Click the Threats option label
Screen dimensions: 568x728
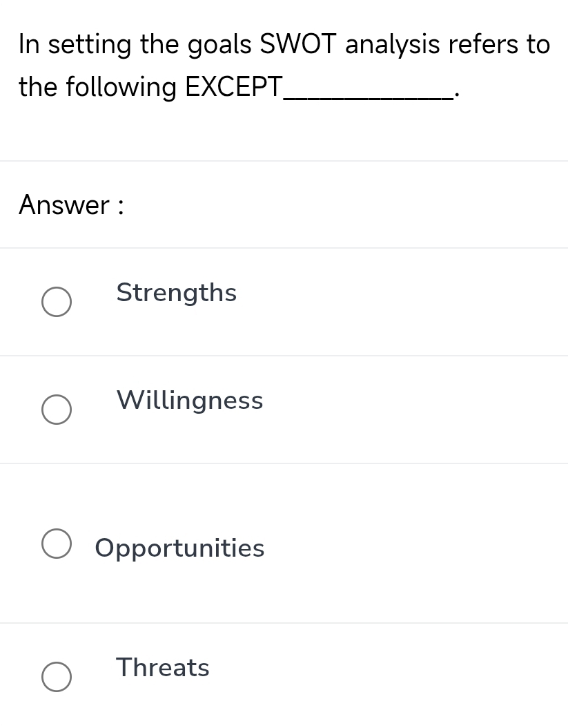click(162, 668)
